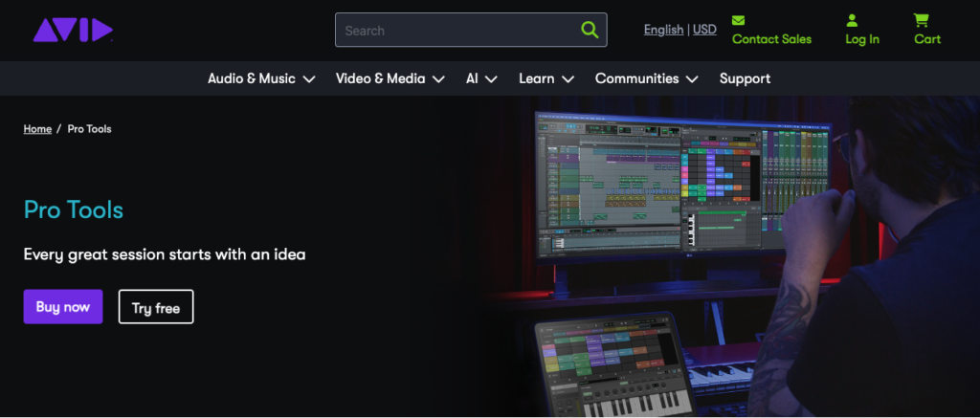Click the Log In person icon
Viewport: 980px width, 418px height.
click(x=852, y=21)
